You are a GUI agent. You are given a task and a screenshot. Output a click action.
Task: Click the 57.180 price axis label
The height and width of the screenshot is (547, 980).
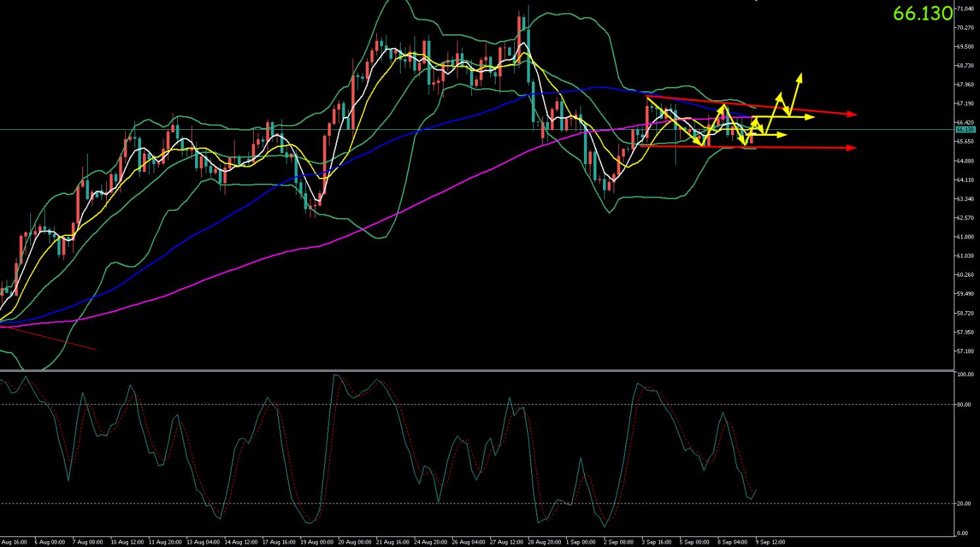pyautogui.click(x=966, y=351)
